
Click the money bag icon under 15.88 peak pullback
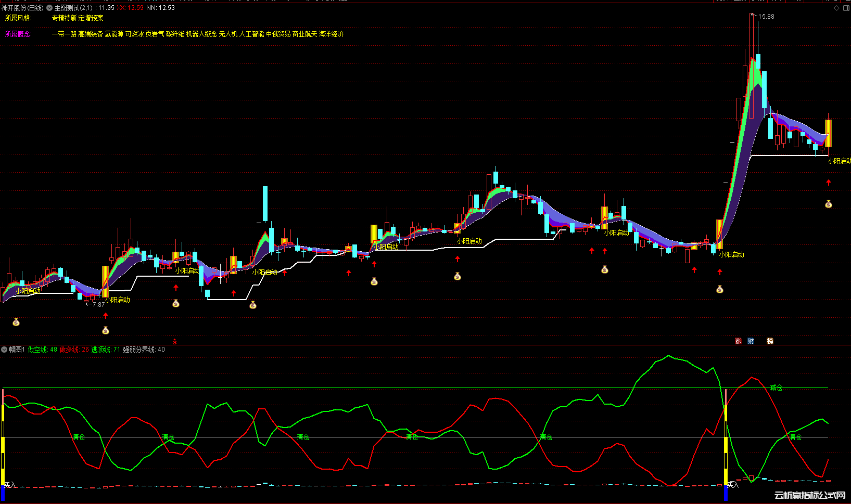829,204
